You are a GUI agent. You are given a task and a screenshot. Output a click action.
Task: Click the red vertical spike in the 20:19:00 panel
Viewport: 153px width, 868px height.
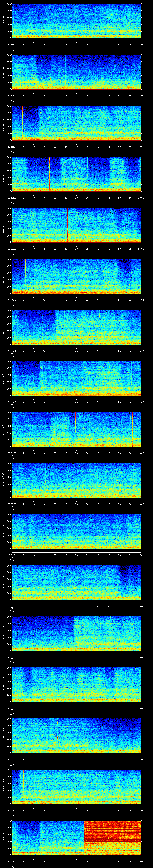click(x=49, y=174)
